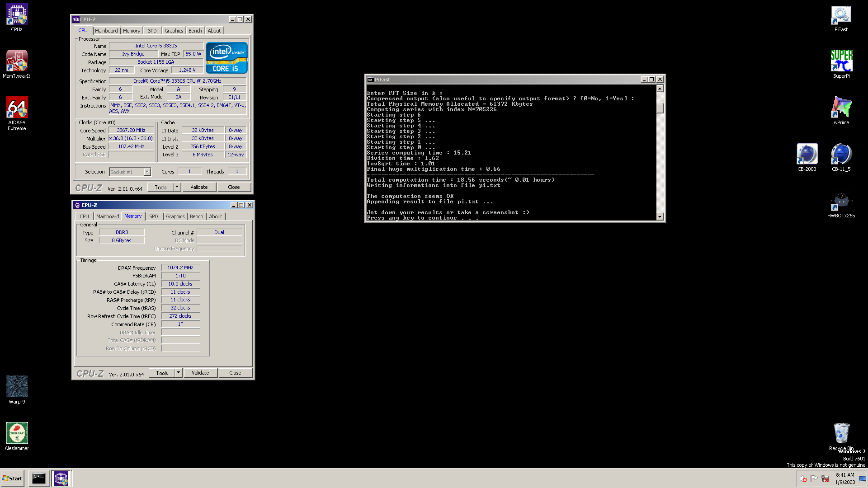Viewport: 868px width, 488px height.
Task: Open the wPrime desktop shortcut
Action: [841, 111]
